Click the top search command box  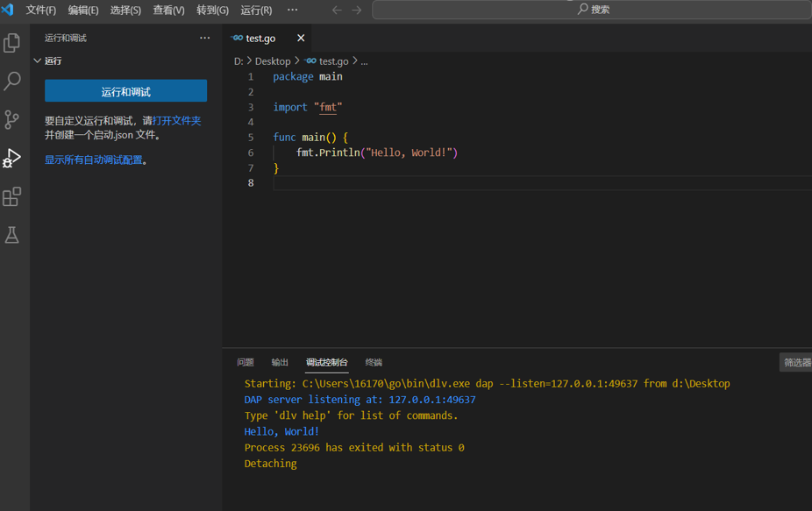point(593,10)
